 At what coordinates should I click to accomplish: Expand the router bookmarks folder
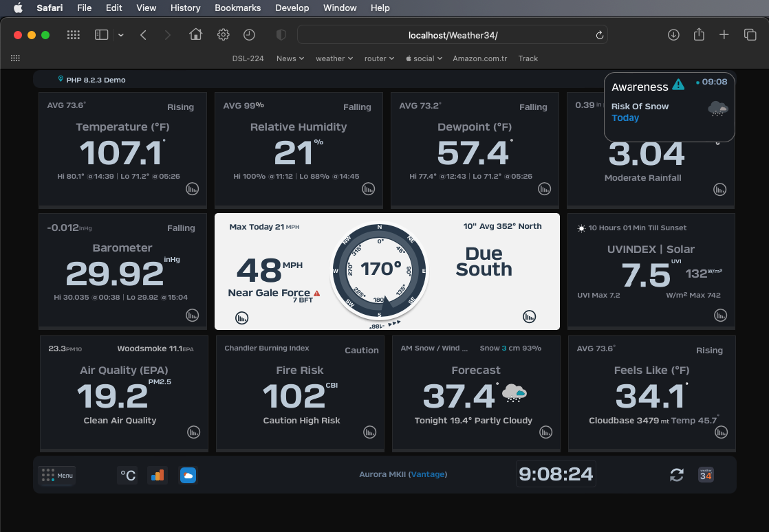379,58
